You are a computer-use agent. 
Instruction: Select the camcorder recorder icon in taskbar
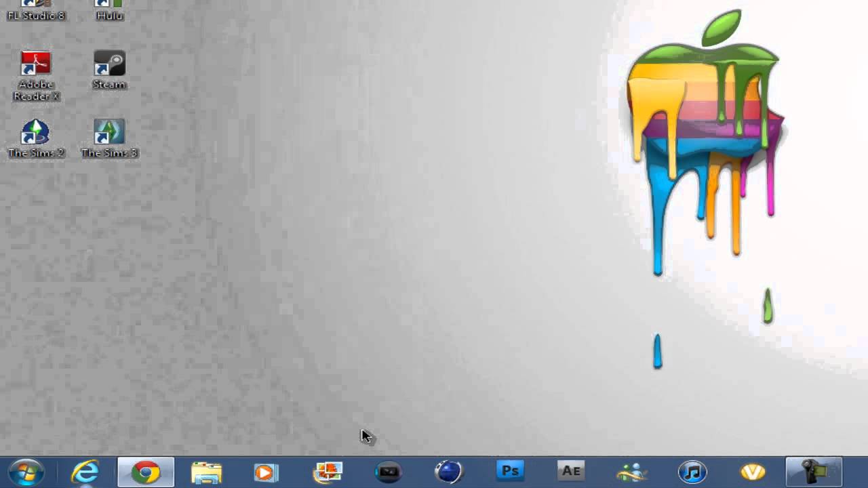(x=814, y=472)
